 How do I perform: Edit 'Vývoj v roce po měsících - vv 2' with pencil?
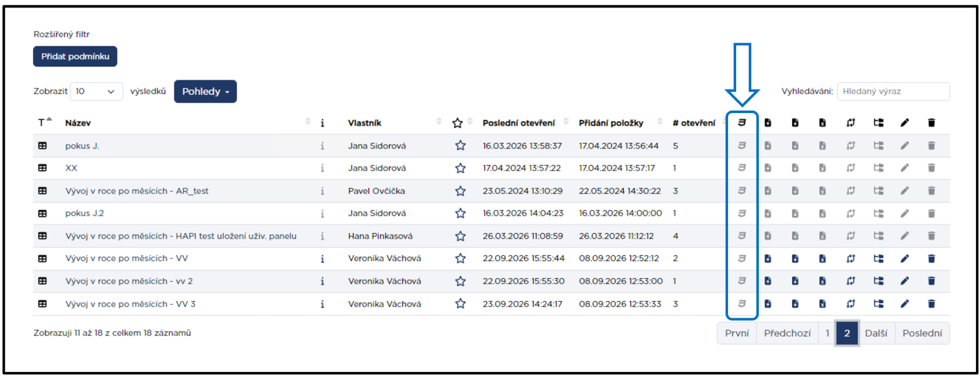click(x=904, y=281)
